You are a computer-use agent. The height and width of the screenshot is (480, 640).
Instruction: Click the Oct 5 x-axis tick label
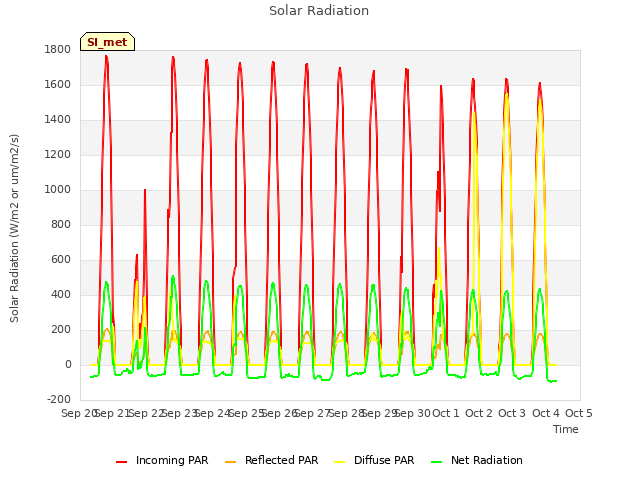(x=579, y=413)
